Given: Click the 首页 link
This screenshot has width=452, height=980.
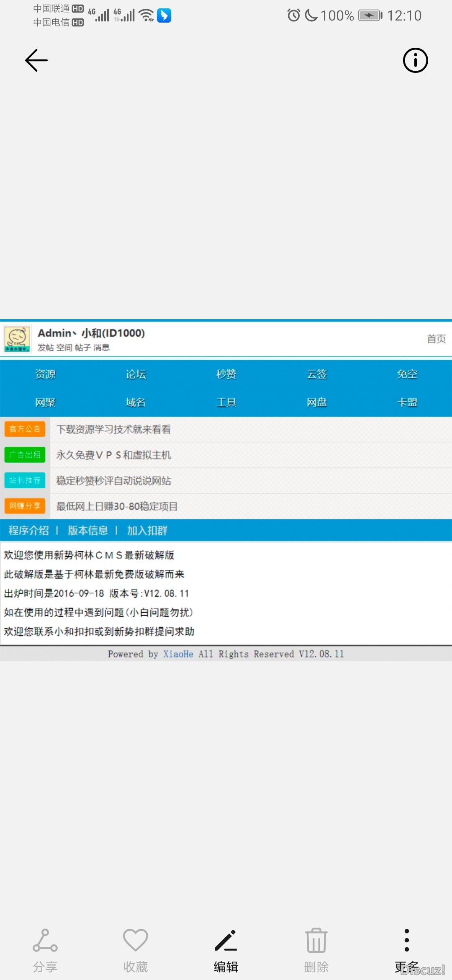Looking at the screenshot, I should click(x=436, y=339).
